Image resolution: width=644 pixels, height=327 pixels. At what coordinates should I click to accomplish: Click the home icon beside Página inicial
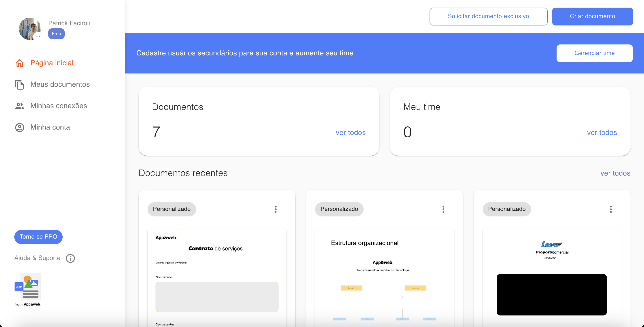[19, 63]
